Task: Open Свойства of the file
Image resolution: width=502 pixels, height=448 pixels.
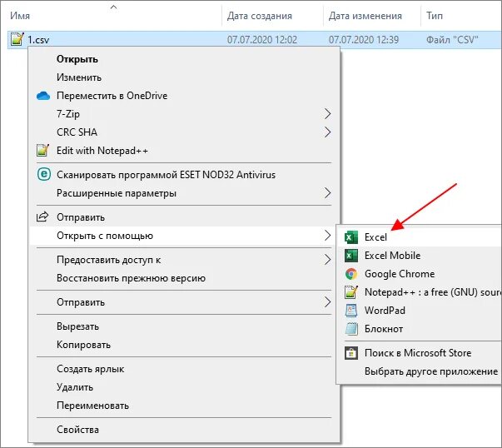Action: click(184, 430)
